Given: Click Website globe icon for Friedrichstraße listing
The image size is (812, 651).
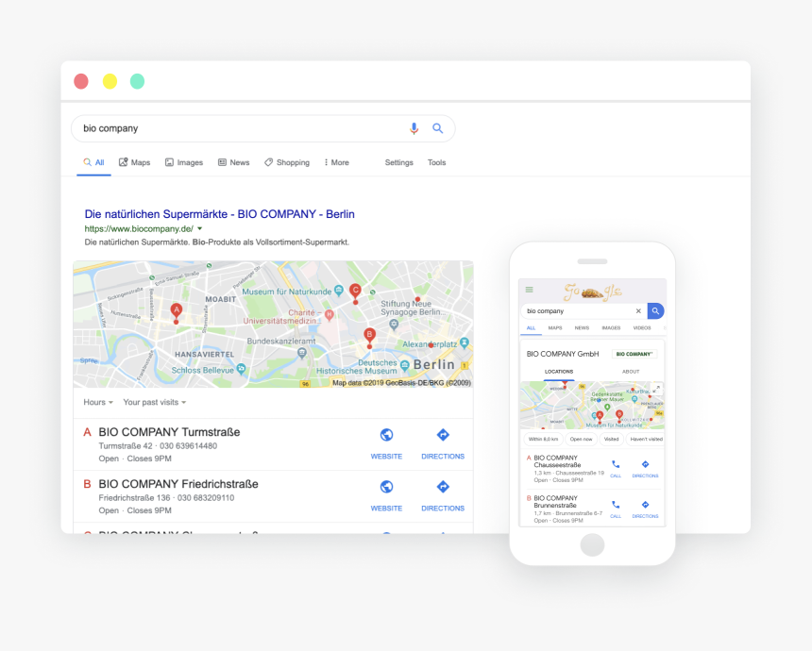Looking at the screenshot, I should point(386,487).
